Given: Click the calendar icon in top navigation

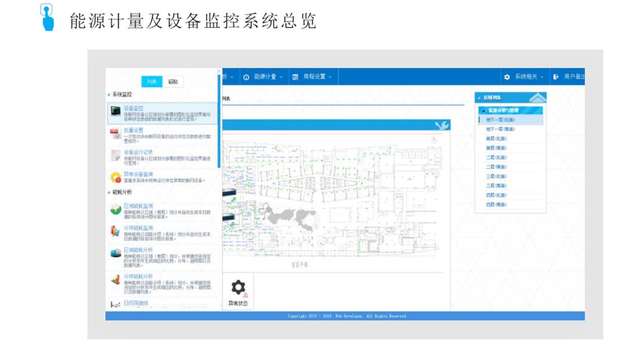Looking at the screenshot, I should coord(295,77).
